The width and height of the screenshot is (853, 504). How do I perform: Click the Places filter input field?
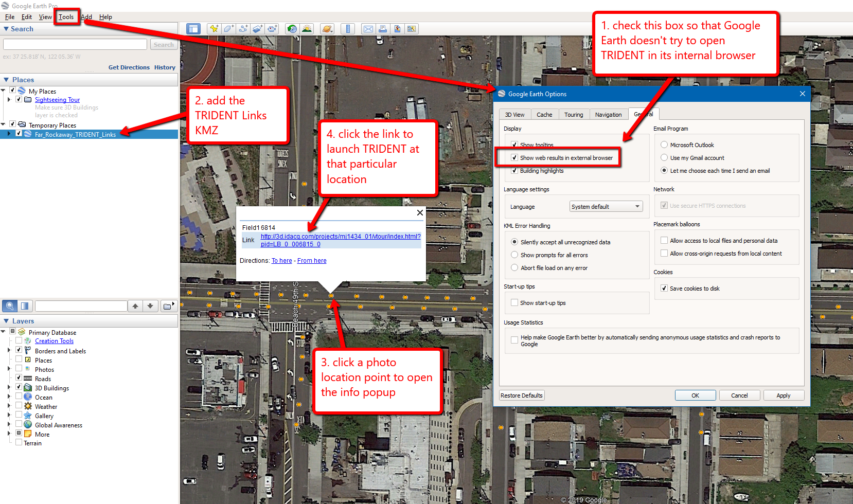pyautogui.click(x=81, y=306)
